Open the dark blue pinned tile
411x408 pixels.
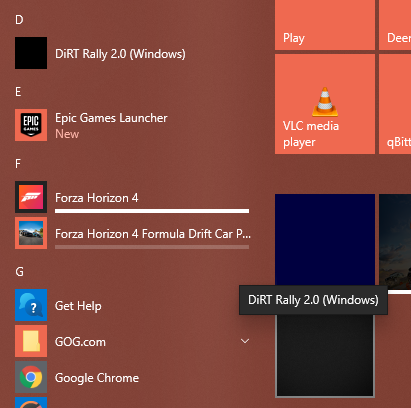click(325, 240)
